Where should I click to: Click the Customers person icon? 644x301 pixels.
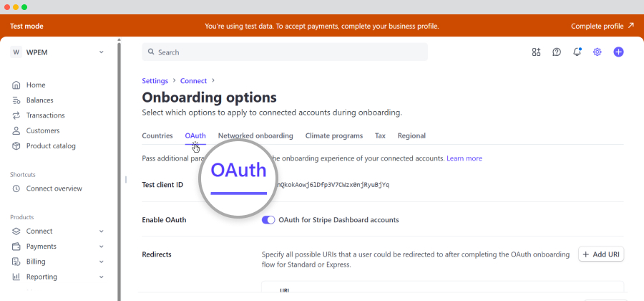[x=16, y=130]
